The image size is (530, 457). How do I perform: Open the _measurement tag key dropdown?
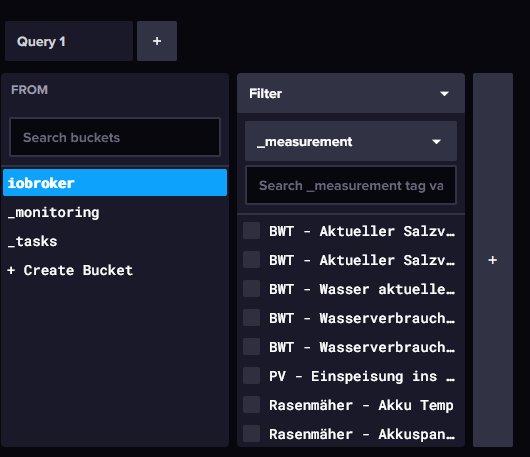click(351, 141)
